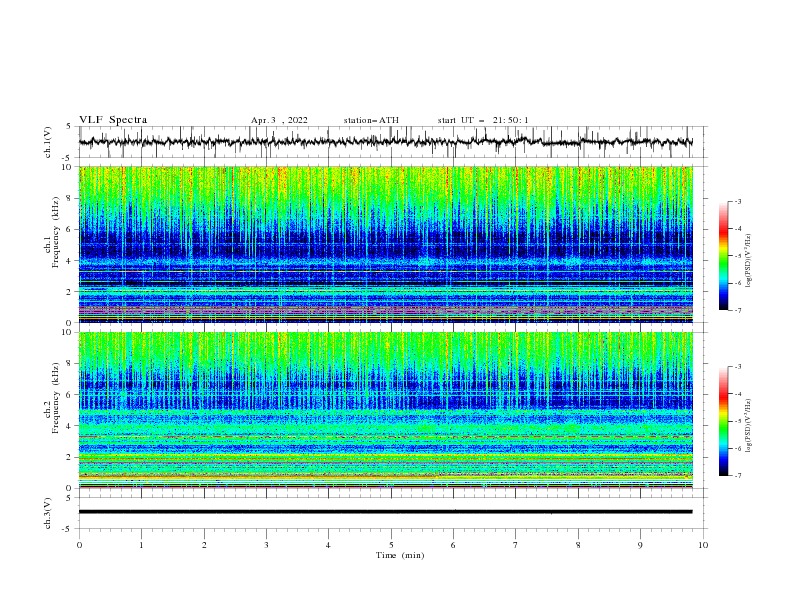Click the ch.3 flat black waveform trace
This screenshot has height=612, width=792.
pos(386,512)
